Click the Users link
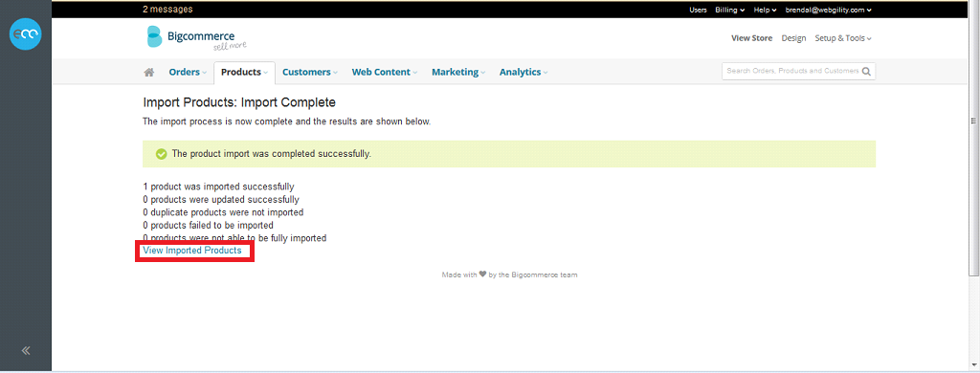Viewport: 980px width, 373px height. [x=698, y=10]
